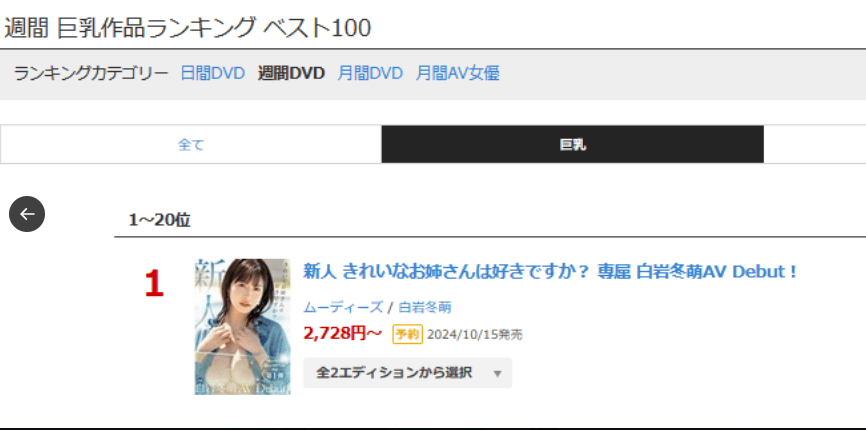866x430 pixels.
Task: Open the 白岩冬萌 name link
Action: point(425,307)
